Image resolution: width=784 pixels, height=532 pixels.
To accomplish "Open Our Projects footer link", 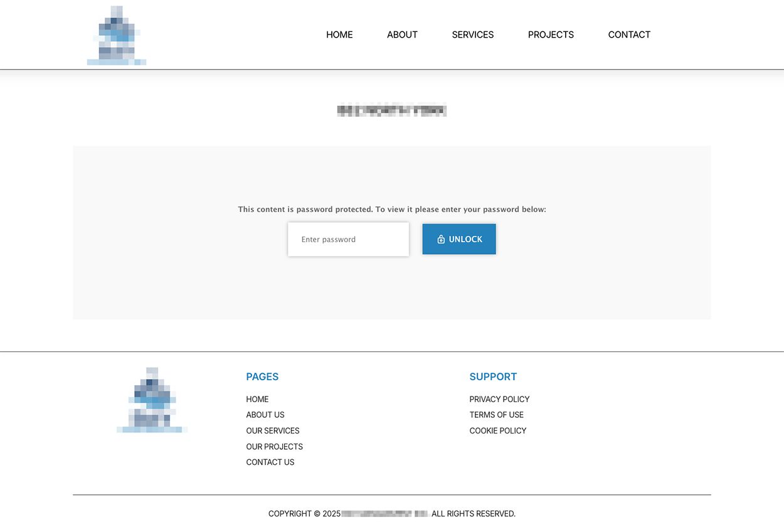I will [274, 447].
